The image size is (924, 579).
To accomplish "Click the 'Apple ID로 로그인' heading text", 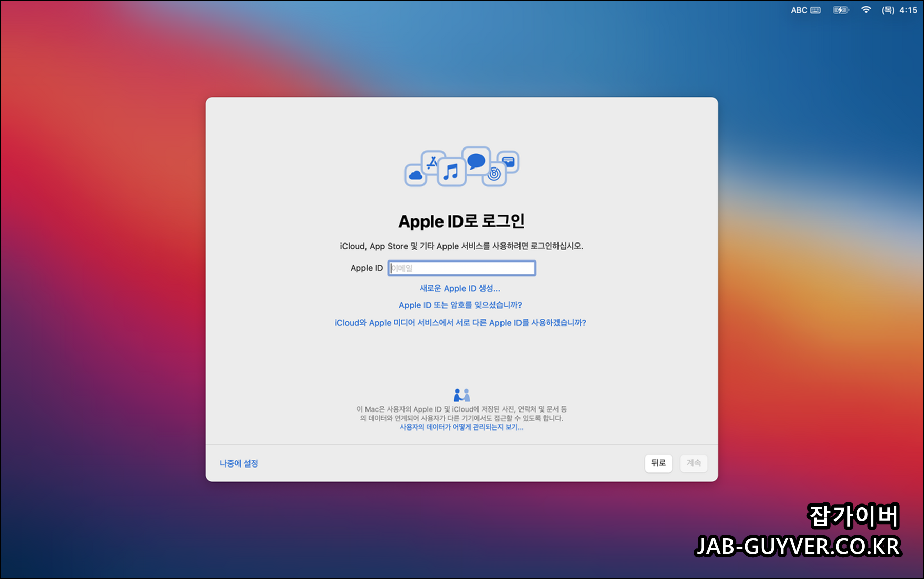I will [461, 221].
